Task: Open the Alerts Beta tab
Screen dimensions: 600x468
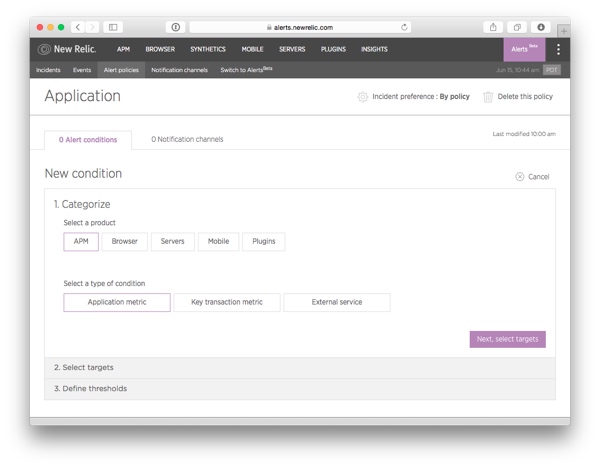Action: pyautogui.click(x=524, y=49)
